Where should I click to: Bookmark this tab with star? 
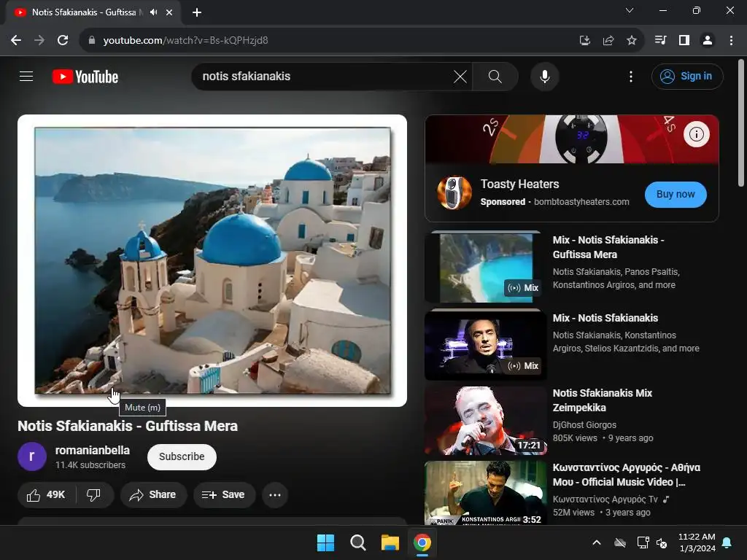631,40
